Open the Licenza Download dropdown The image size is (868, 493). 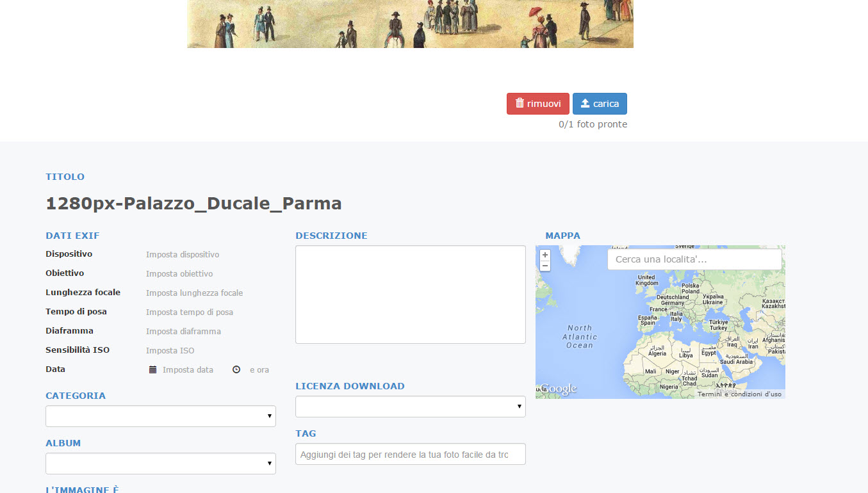coord(411,407)
